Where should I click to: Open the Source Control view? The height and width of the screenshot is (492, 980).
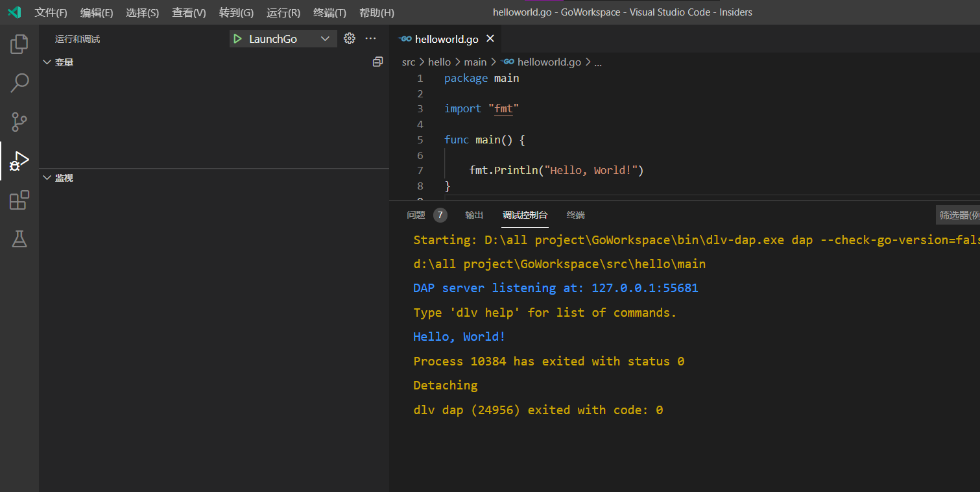coord(19,122)
